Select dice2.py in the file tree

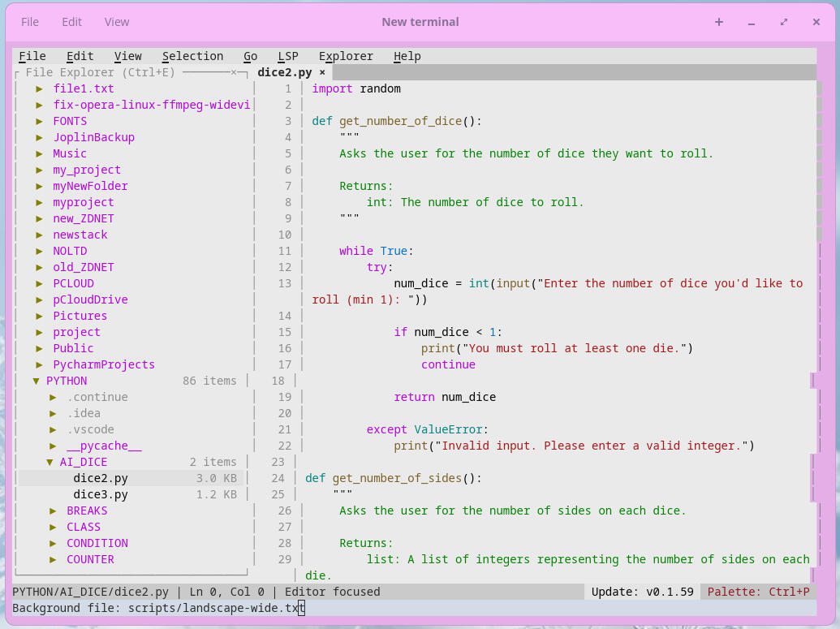(x=101, y=478)
